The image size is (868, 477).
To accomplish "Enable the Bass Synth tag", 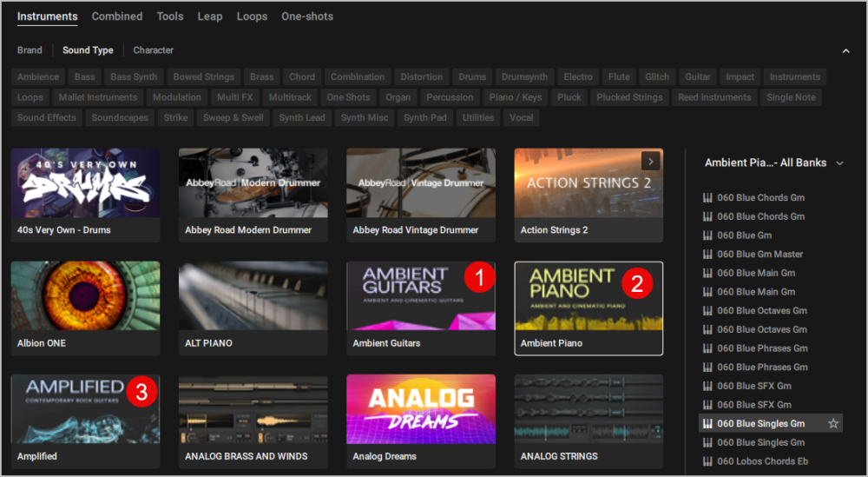I will click(134, 77).
